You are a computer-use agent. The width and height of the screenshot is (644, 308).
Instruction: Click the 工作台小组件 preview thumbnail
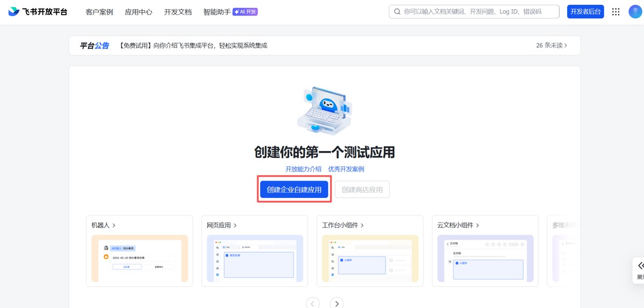(370, 259)
